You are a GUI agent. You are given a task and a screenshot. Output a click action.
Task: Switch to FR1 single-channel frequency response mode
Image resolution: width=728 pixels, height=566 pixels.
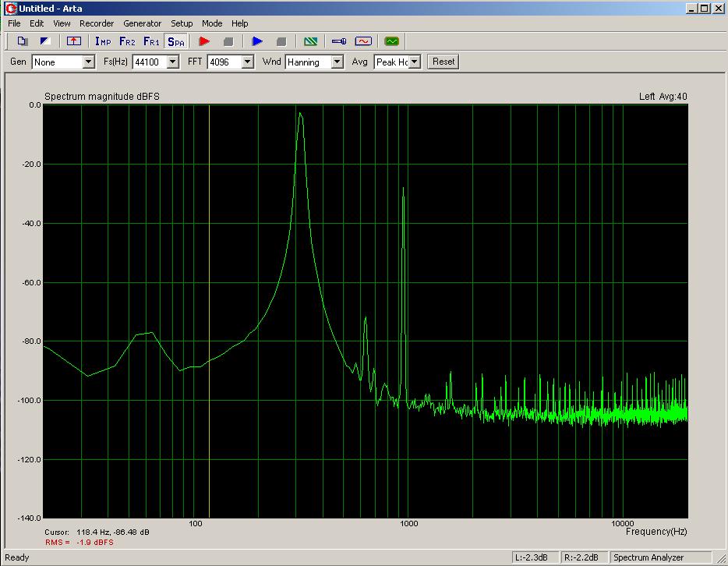point(151,41)
